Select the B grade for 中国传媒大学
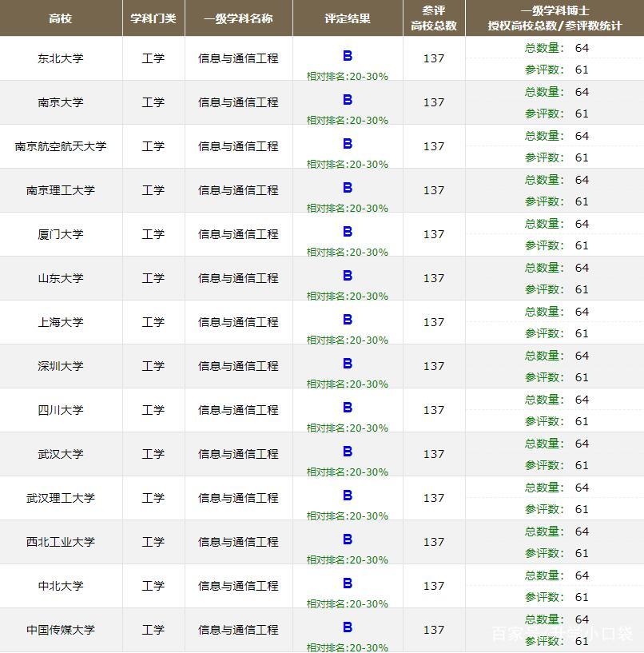 (348, 627)
